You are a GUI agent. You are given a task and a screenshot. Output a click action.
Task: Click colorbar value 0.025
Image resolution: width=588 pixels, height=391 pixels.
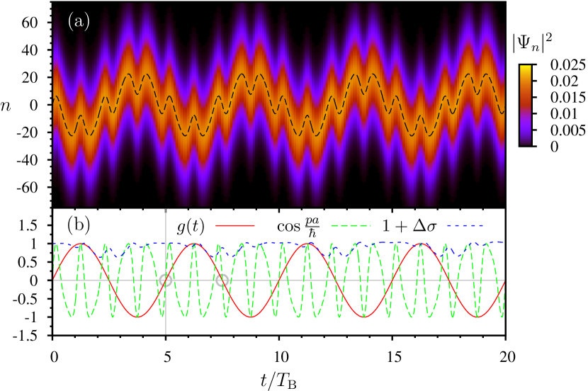(x=567, y=65)
